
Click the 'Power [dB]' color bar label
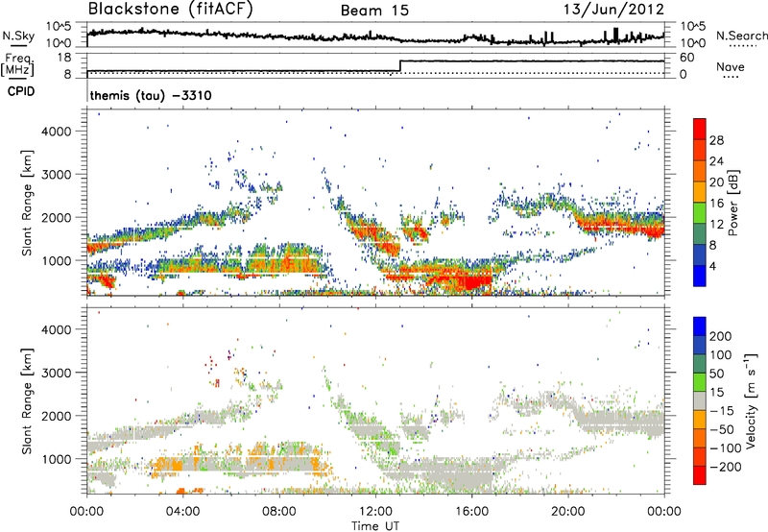[x=732, y=203]
